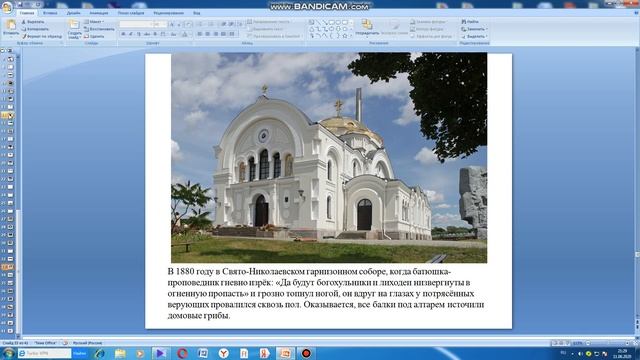The height and width of the screenshot is (360, 640).
Task: Open the Показ слайдов tab
Action: tap(131, 13)
